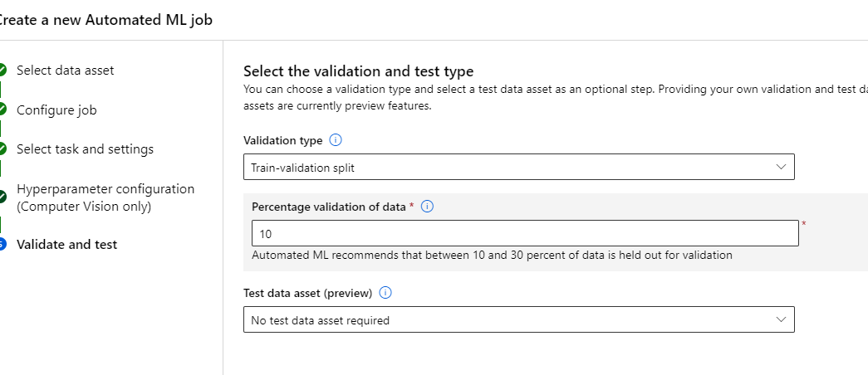Screen dimensions: 868x375
Task: Click the checkmark beside Select task and settings
Action: pos(3,149)
